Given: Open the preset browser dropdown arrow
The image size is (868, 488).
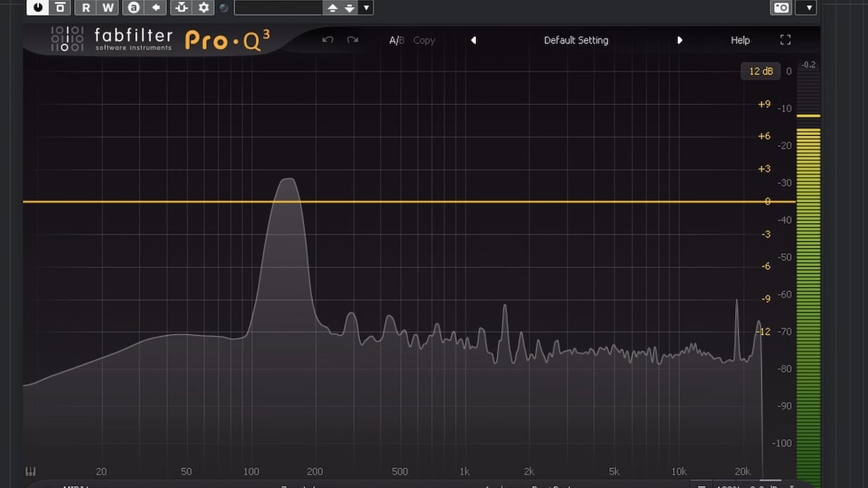Looking at the screenshot, I should point(366,8).
